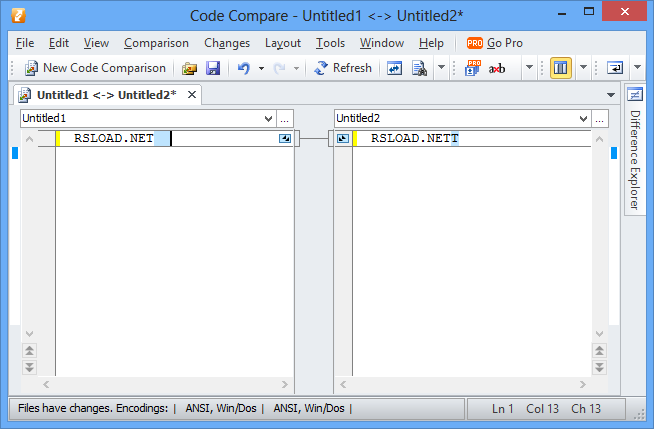This screenshot has width=654, height=429.
Task: Click the swap panes icon
Action: click(395, 68)
